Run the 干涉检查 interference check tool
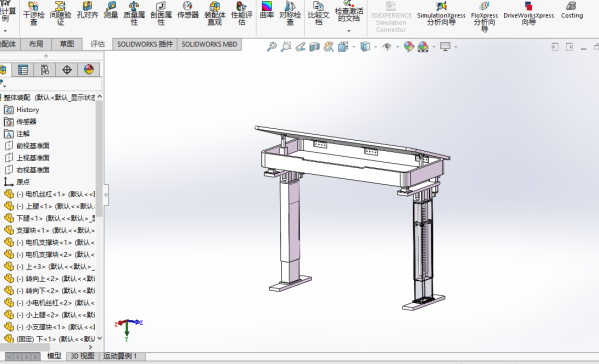 pyautogui.click(x=34, y=13)
